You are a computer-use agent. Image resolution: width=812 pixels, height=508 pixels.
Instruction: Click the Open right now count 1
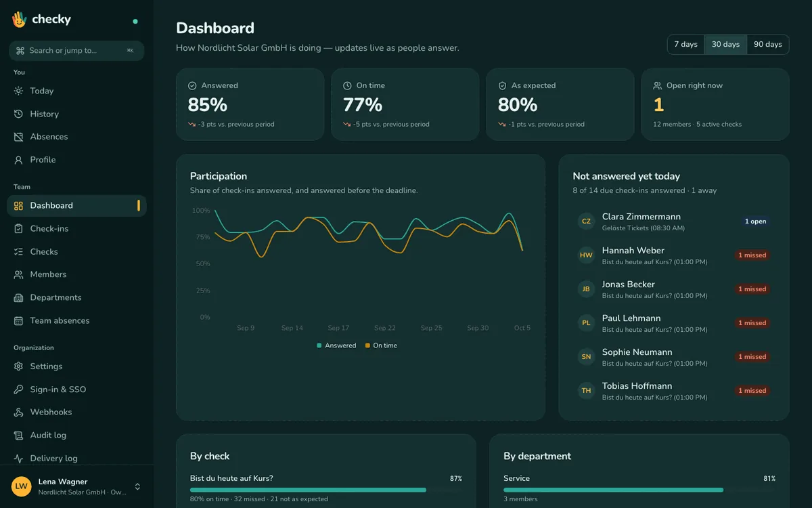point(658,105)
